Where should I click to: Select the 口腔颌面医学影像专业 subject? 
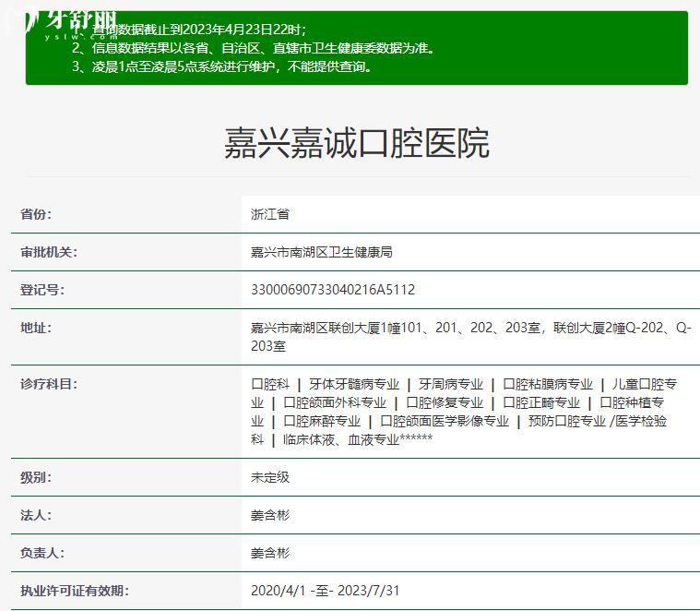[x=445, y=421]
